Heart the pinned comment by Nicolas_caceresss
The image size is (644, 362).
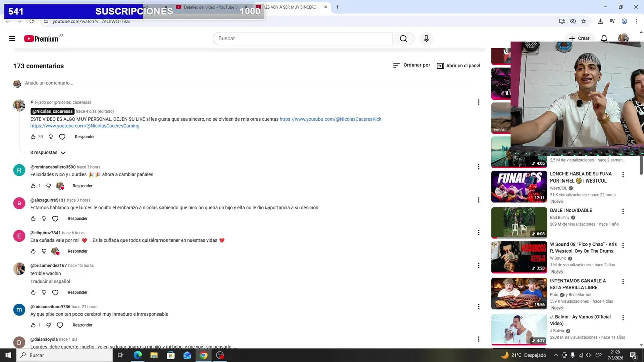pos(62,137)
